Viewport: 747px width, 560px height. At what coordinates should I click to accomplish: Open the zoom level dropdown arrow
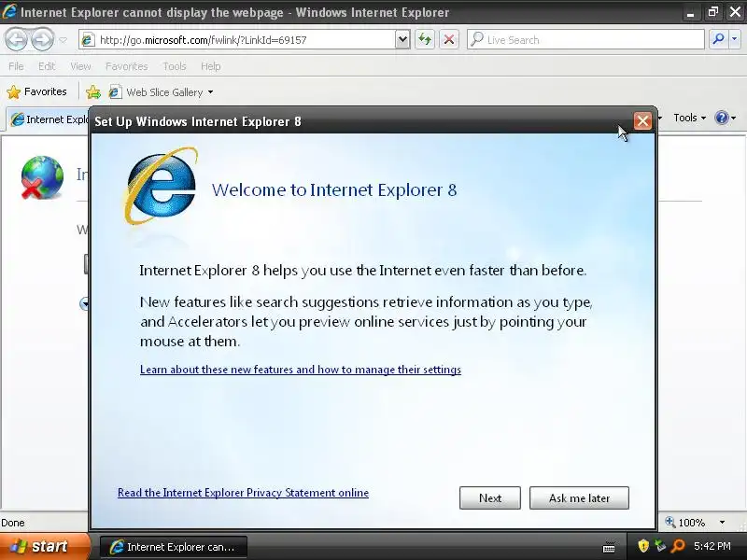tap(722, 523)
